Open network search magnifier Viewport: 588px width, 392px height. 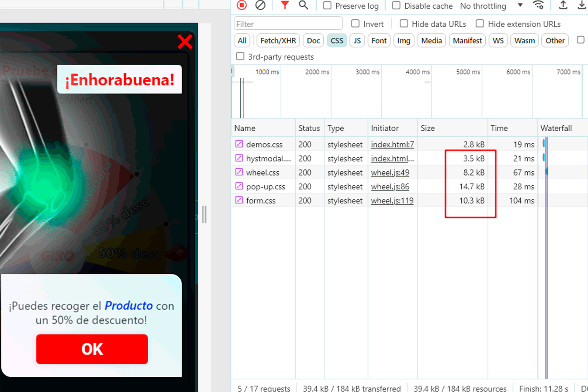pos(303,5)
